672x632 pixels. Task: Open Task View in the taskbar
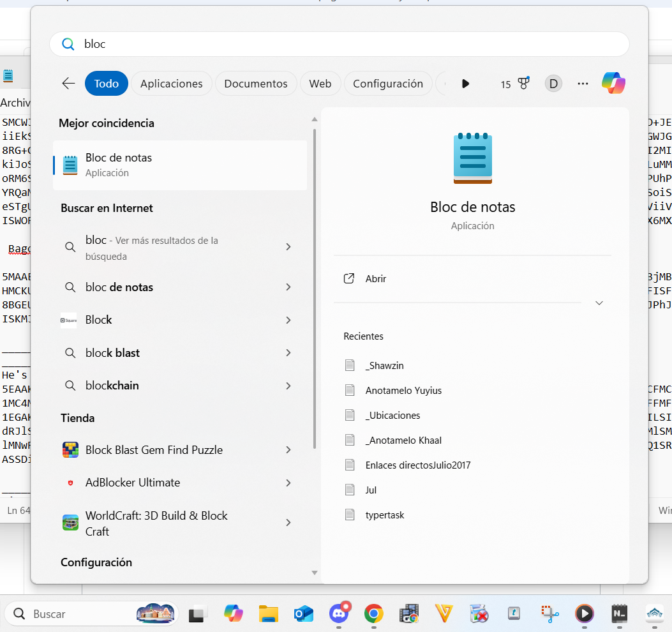point(198,614)
